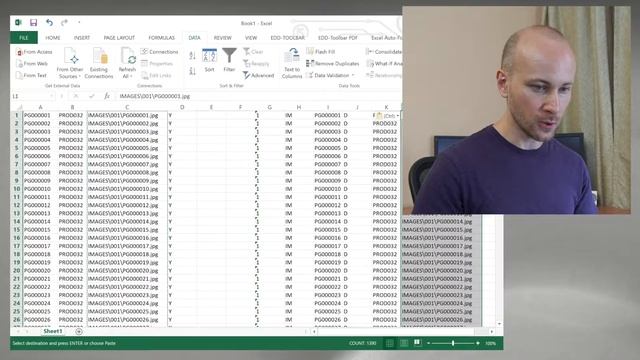This screenshot has width=640, height=360.
Task: Open the PAGE LAYOUT tab
Action: pyautogui.click(x=119, y=38)
